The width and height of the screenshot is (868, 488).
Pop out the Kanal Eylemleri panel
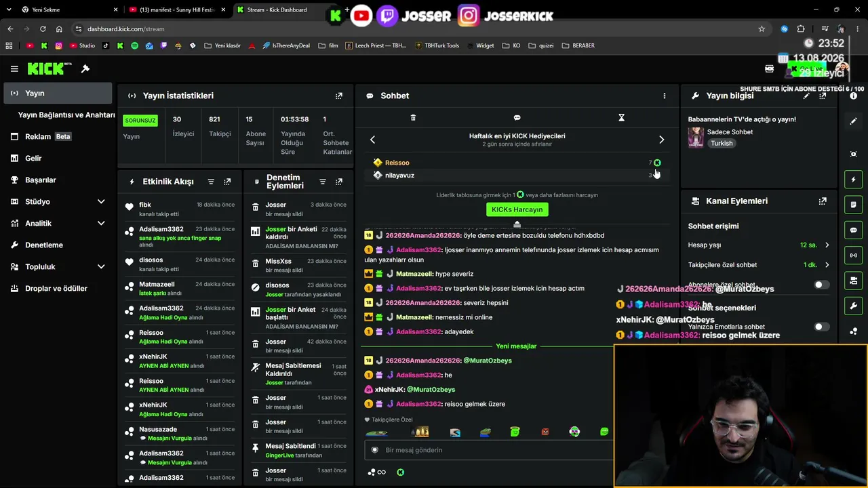(x=823, y=201)
